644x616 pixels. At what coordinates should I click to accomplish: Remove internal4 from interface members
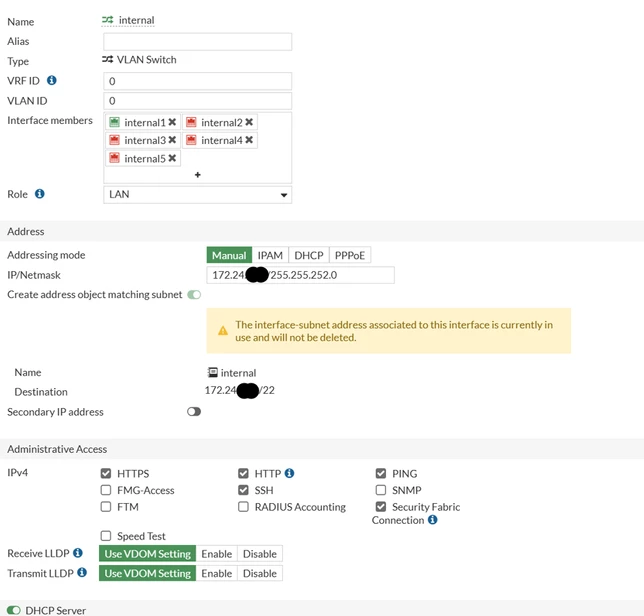(x=249, y=140)
